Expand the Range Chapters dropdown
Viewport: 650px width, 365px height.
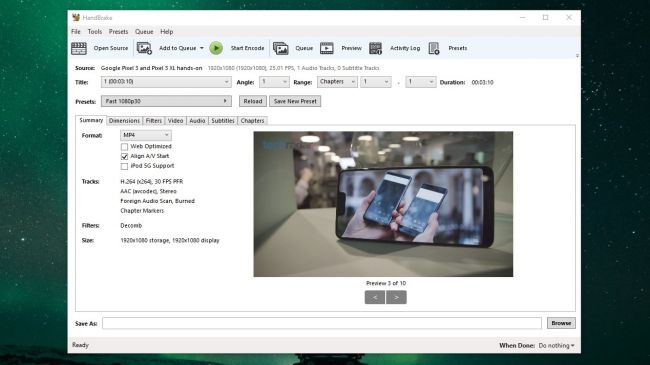(337, 82)
